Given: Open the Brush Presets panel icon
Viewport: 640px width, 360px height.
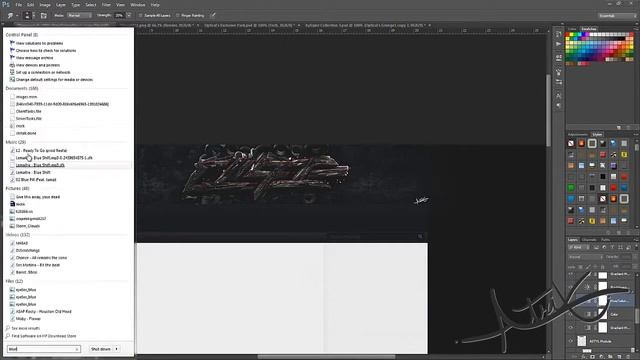Looking at the screenshot, I should click(558, 83).
